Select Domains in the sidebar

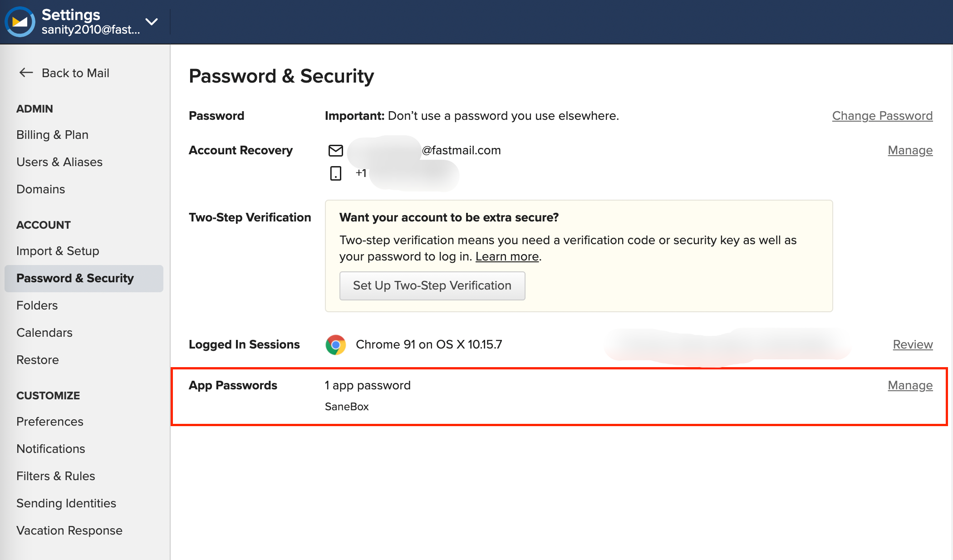point(40,189)
